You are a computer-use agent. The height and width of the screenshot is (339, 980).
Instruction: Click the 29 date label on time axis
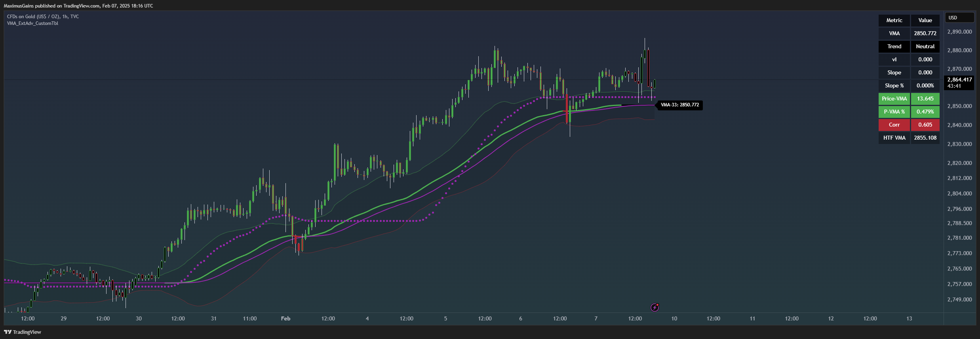tap(63, 318)
